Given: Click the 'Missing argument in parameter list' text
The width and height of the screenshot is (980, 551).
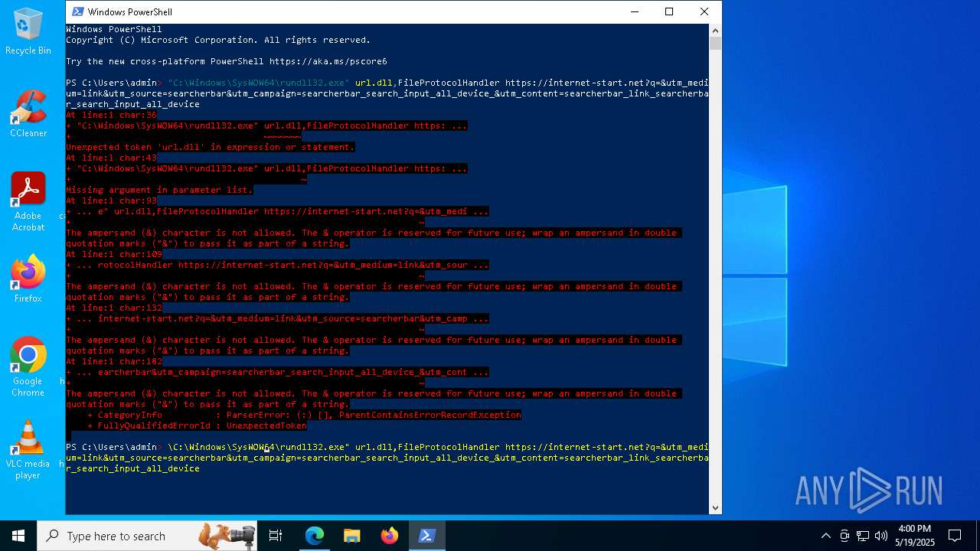Looking at the screenshot, I should 159,190.
